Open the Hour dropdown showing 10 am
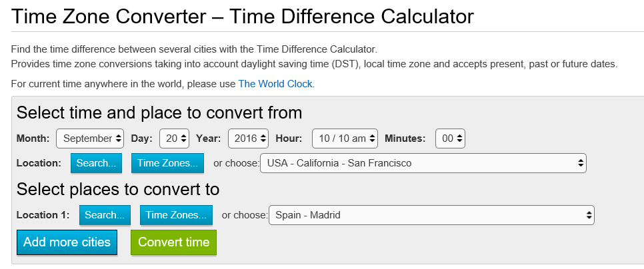Screen dimensions: 644x269 (345, 138)
